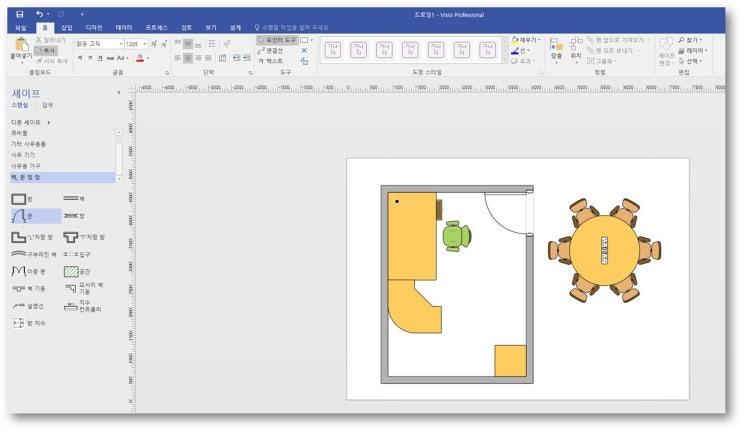Viewport: 743px width, 431px height.
Task: Click the connection point X icon
Action: [x=304, y=50]
